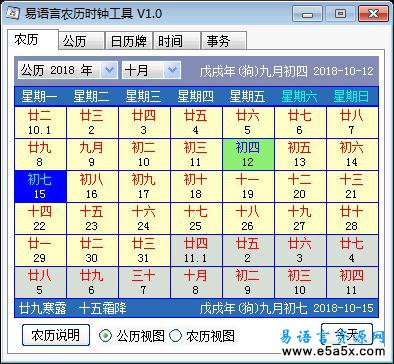Select October 2 cell 廿三
Viewport: 394px width, 364px height.
point(92,122)
